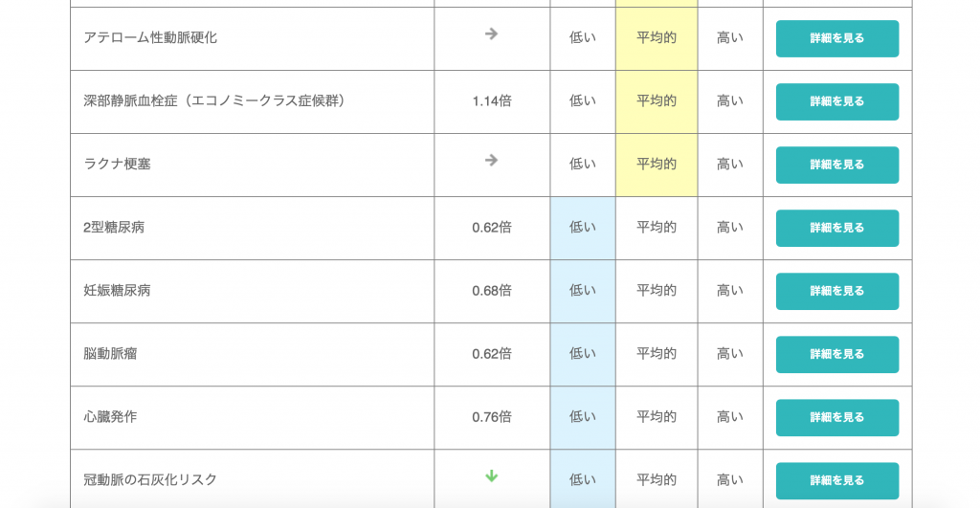The height and width of the screenshot is (508, 980).
Task: Click the 高い cell in the 妊娠糖尿病 row
Action: 729,291
